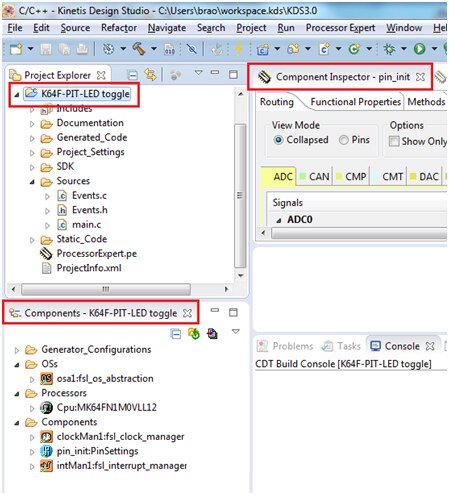This screenshot has height=495, width=449.
Task: Open the Build hammer dropdown arrow
Action: click(x=154, y=49)
